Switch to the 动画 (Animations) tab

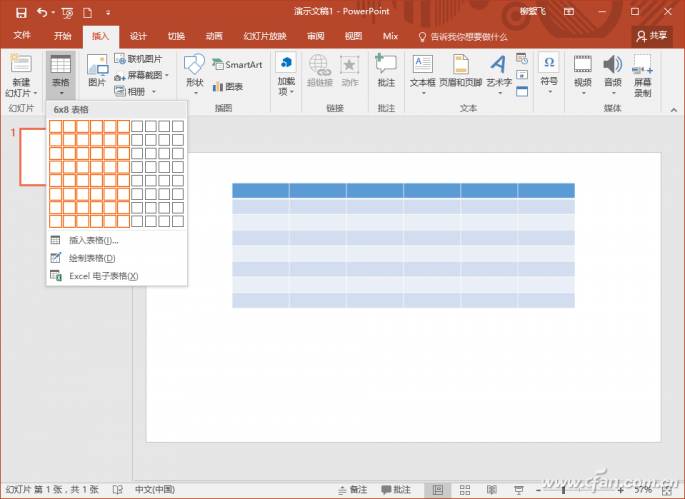(214, 36)
